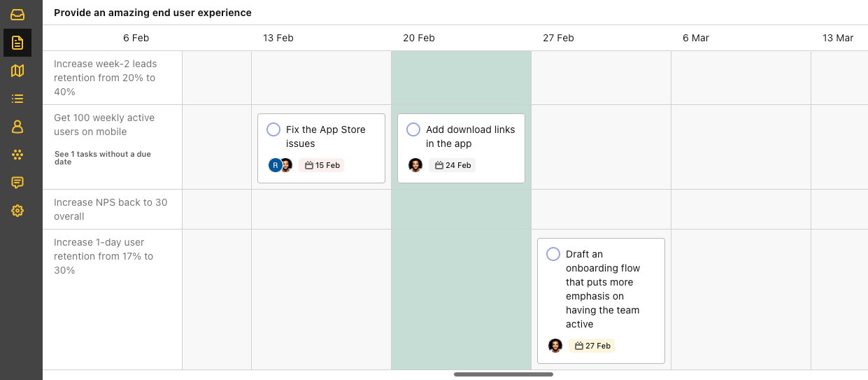Click See 1 tasks without a due date

[x=103, y=158]
